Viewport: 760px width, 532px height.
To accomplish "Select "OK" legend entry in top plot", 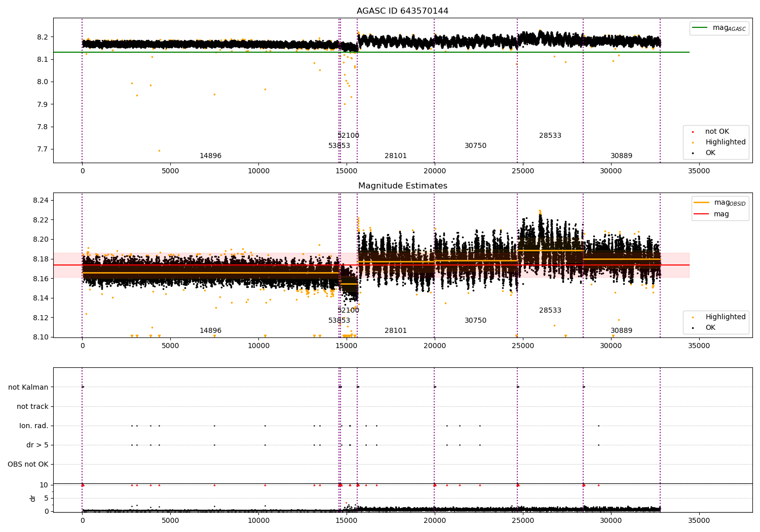I will pyautogui.click(x=710, y=153).
